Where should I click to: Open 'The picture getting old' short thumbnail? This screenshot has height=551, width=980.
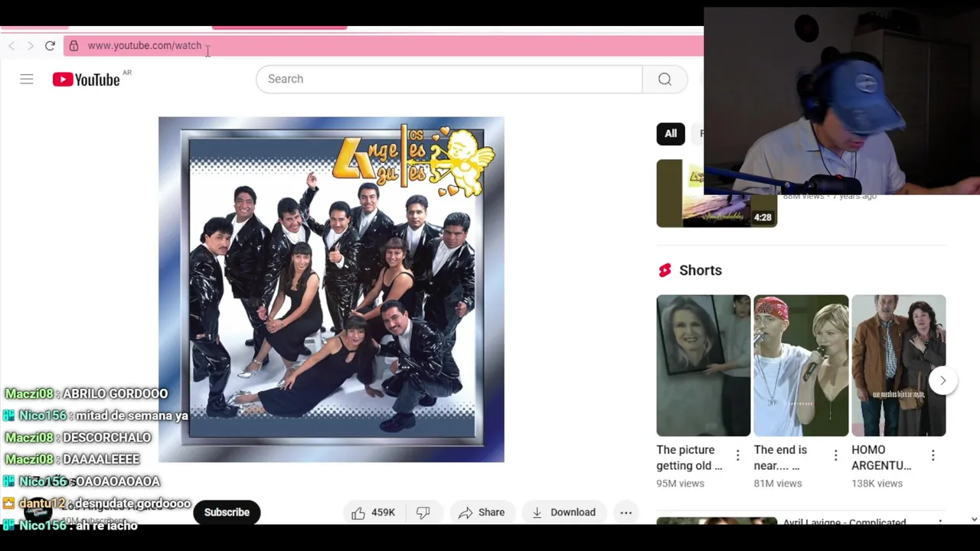(x=704, y=366)
